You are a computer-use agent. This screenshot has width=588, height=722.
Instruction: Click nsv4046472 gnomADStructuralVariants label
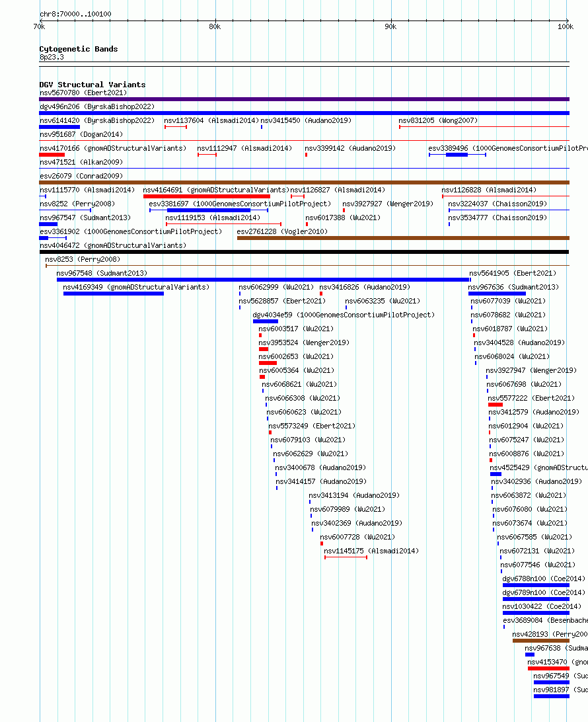pos(113,245)
